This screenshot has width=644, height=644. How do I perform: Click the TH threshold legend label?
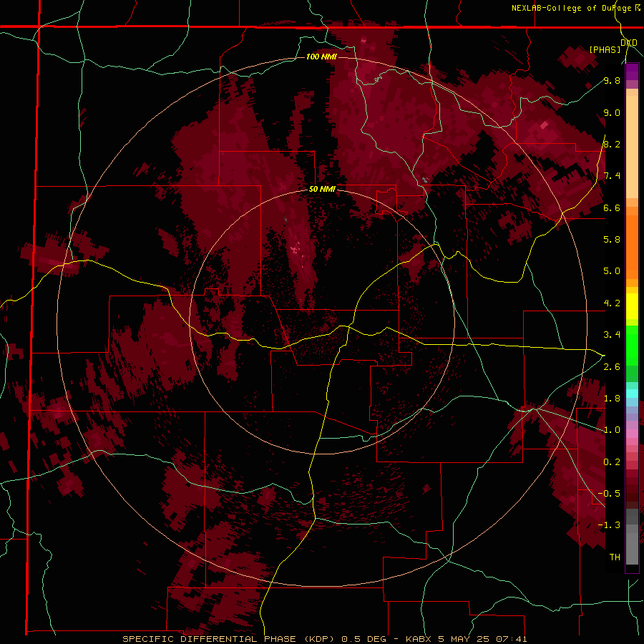pyautogui.click(x=615, y=557)
